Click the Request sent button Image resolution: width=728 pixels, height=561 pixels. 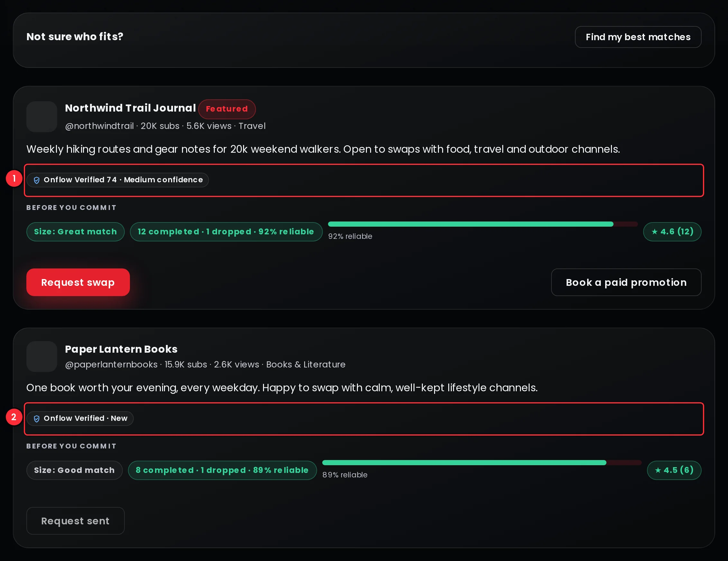[x=75, y=521]
